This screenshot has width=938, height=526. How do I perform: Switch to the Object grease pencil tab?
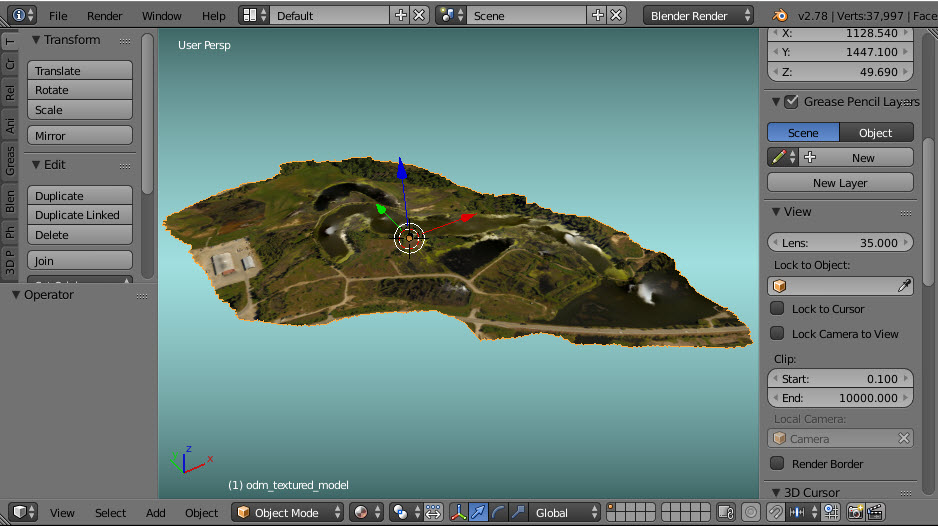[x=876, y=133]
